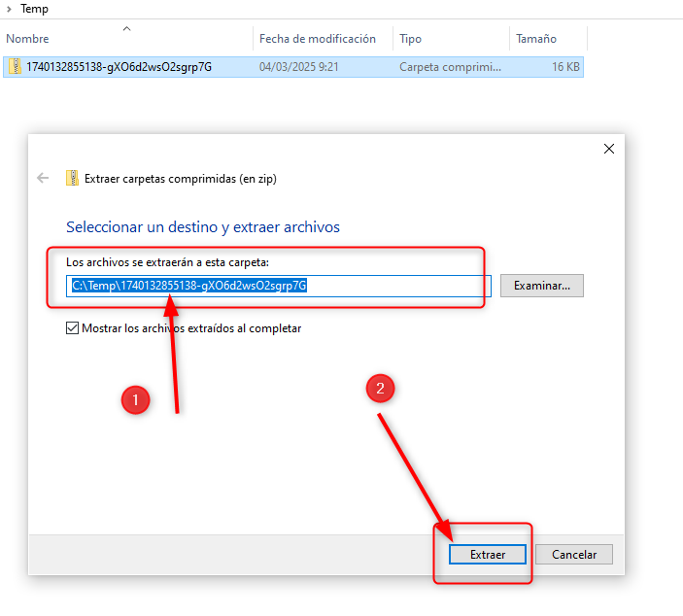The height and width of the screenshot is (616, 683).
Task: Click the 16 KB size cell
Action: point(565,67)
